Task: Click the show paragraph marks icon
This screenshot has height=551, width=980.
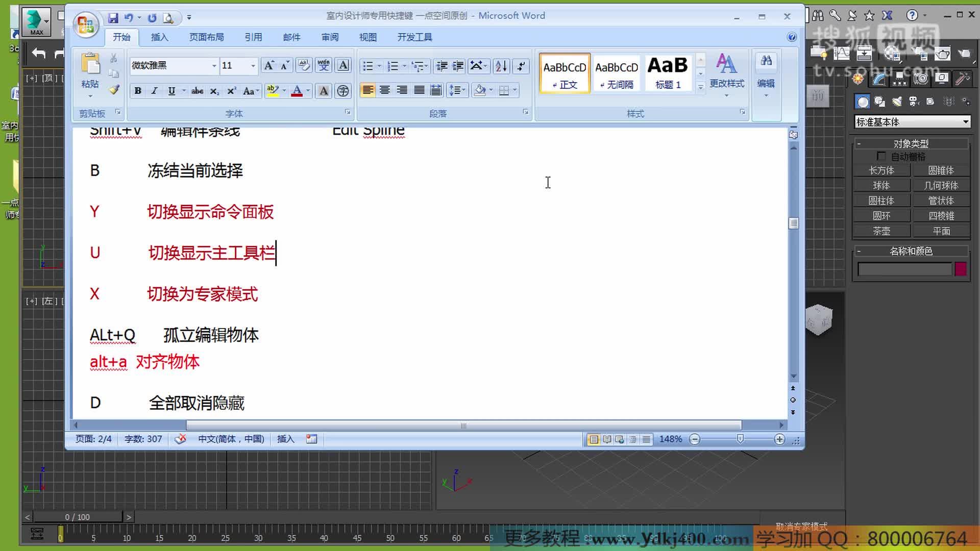Action: 521,66
